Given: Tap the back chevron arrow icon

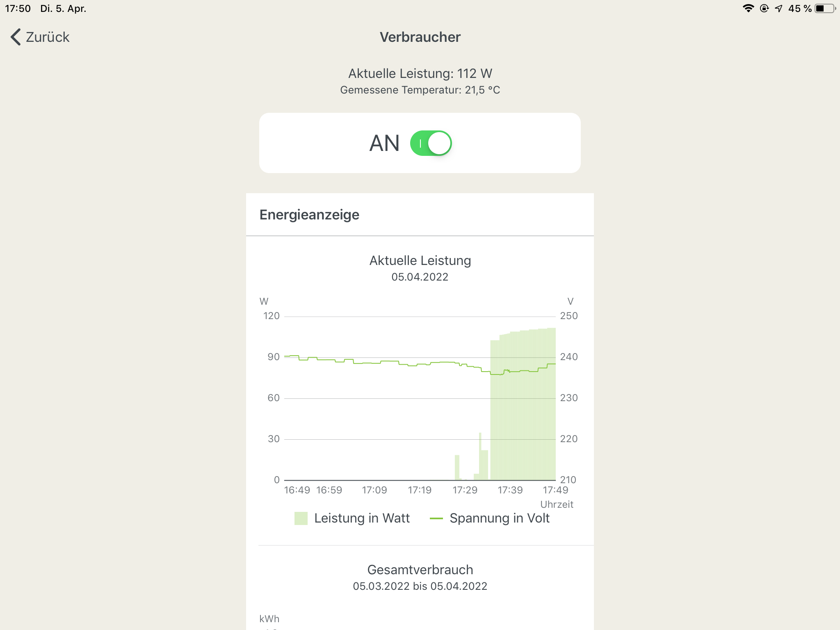Looking at the screenshot, I should 16,37.
